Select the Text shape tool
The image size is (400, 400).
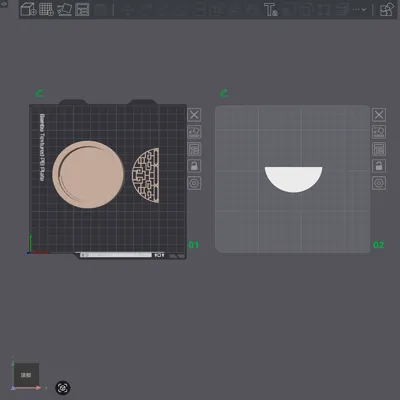[x=271, y=10]
